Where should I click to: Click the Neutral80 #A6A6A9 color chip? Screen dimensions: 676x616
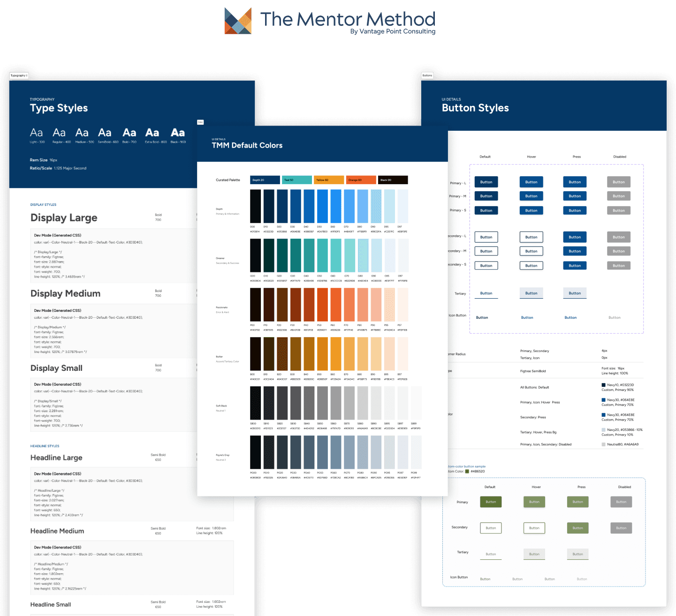tap(603, 444)
